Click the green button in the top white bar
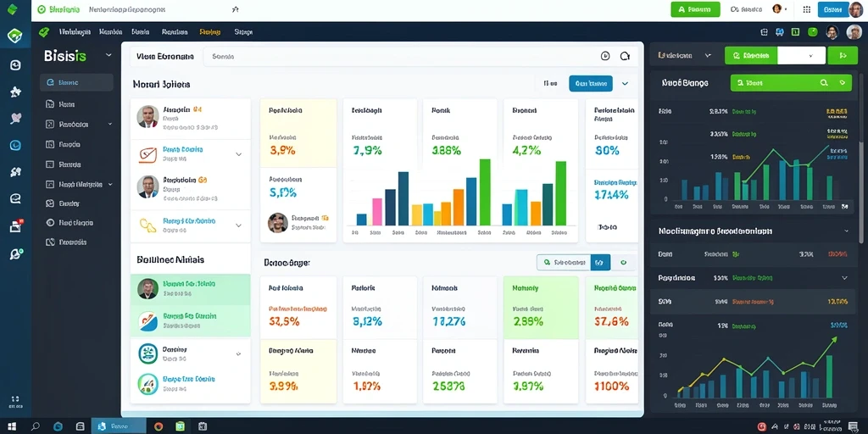 695,9
